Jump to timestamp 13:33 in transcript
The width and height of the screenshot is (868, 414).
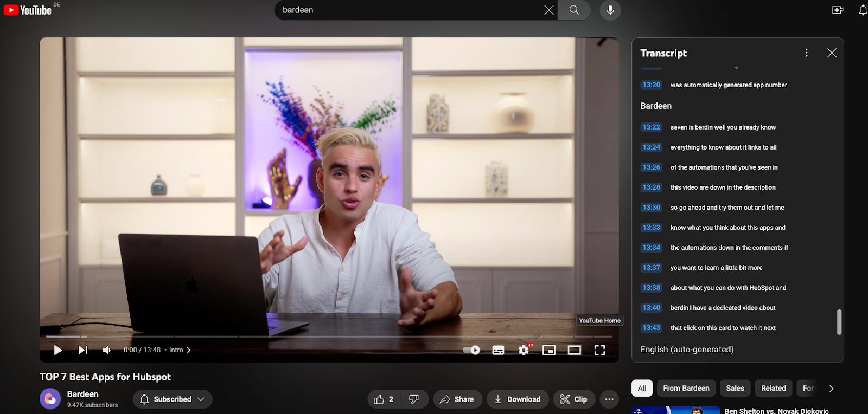[x=651, y=228]
